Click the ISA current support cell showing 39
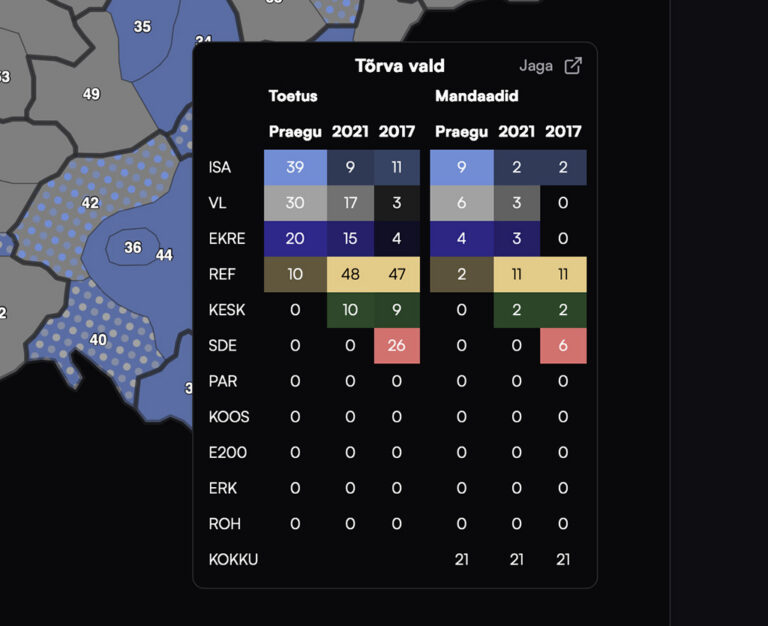This screenshot has width=768, height=626. pos(295,167)
